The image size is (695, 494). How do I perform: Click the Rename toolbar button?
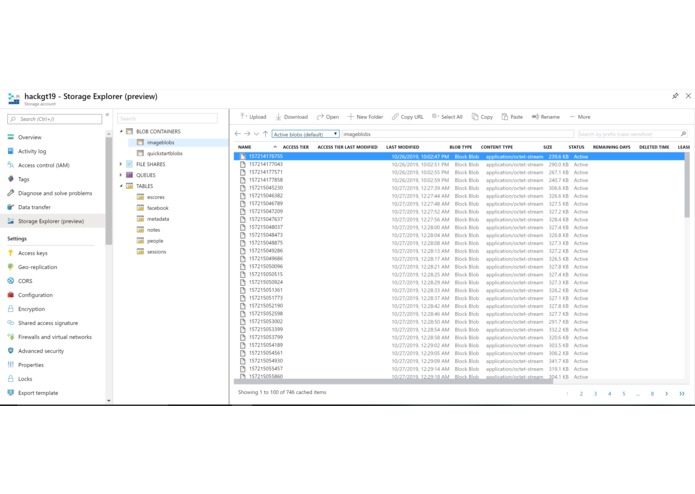pyautogui.click(x=546, y=117)
